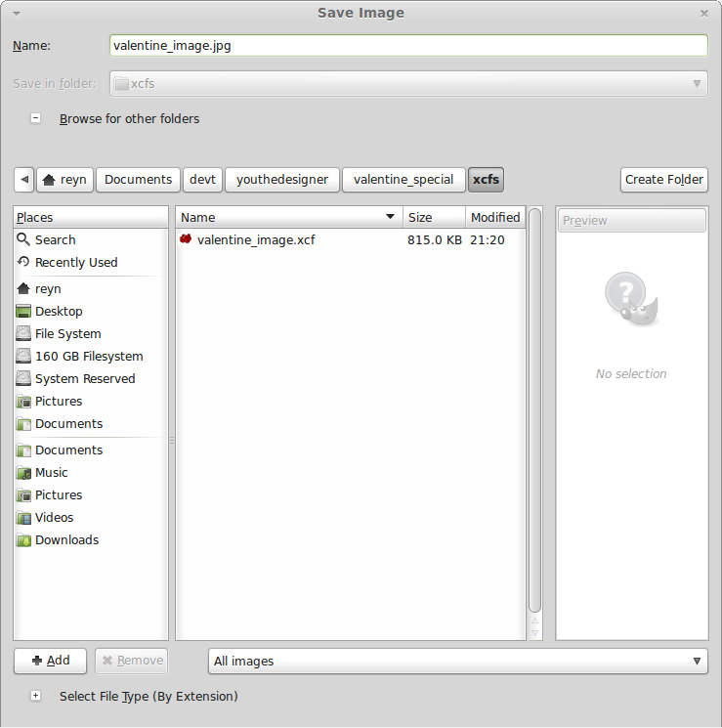Open File System drive in Places
Screen dimensions: 722x728
(x=67, y=333)
